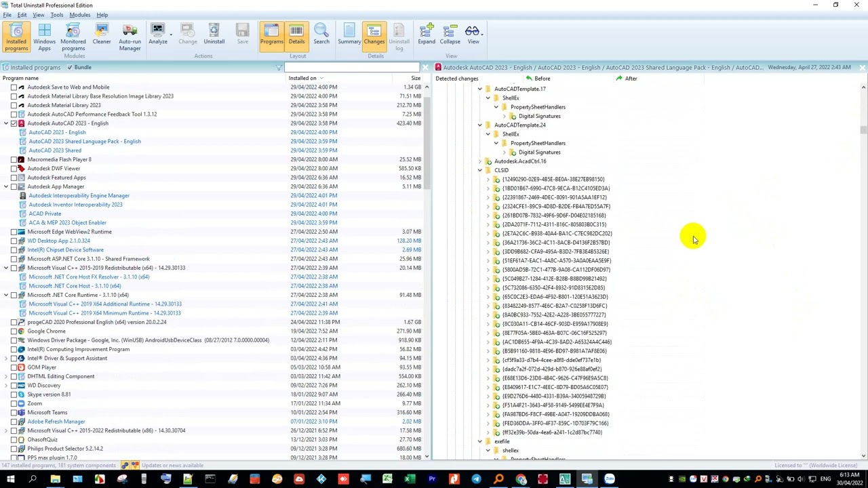This screenshot has width=868, height=488.
Task: Collapse the exefile registry node
Action: 479,441
